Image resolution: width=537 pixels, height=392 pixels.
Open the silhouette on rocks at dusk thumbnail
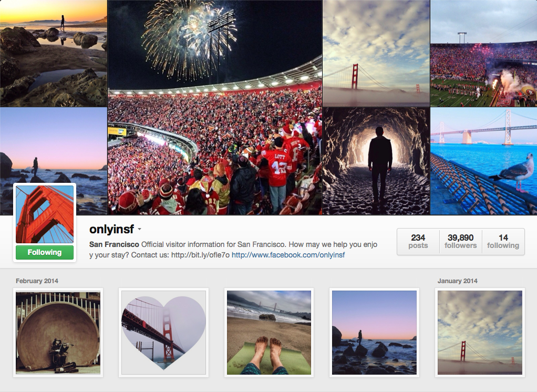374,333
